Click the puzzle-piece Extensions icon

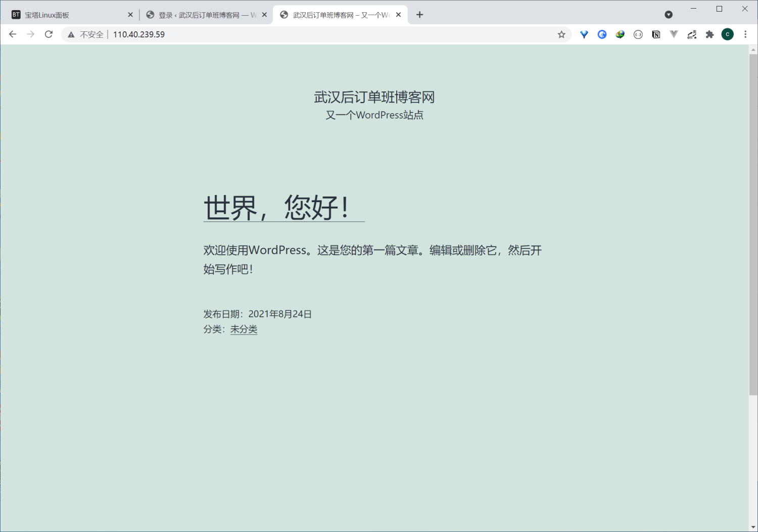pyautogui.click(x=709, y=34)
